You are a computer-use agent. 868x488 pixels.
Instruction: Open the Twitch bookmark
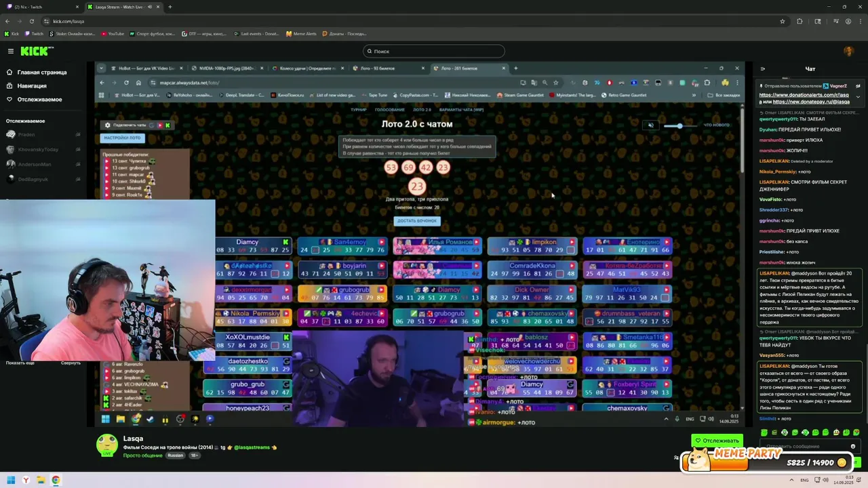point(33,33)
